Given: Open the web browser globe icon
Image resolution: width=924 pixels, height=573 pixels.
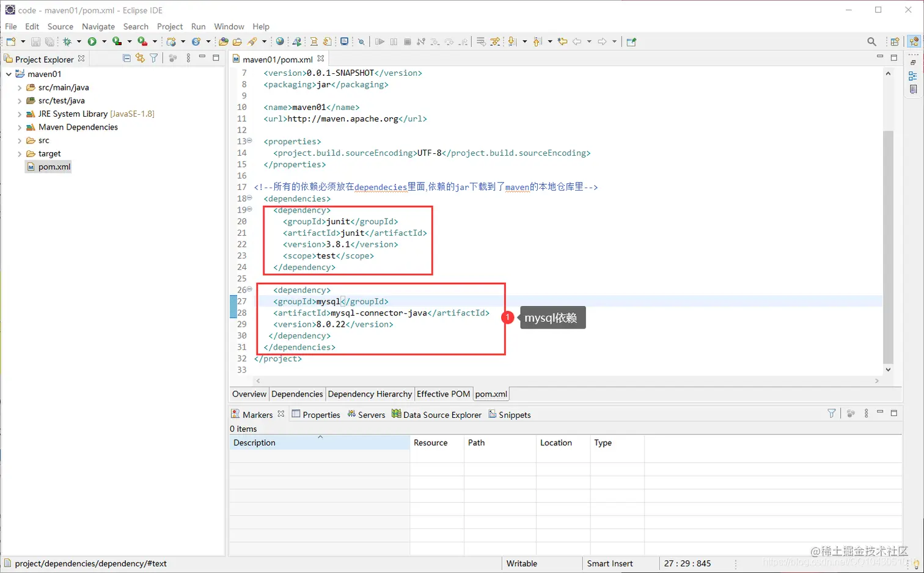Looking at the screenshot, I should pyautogui.click(x=280, y=42).
